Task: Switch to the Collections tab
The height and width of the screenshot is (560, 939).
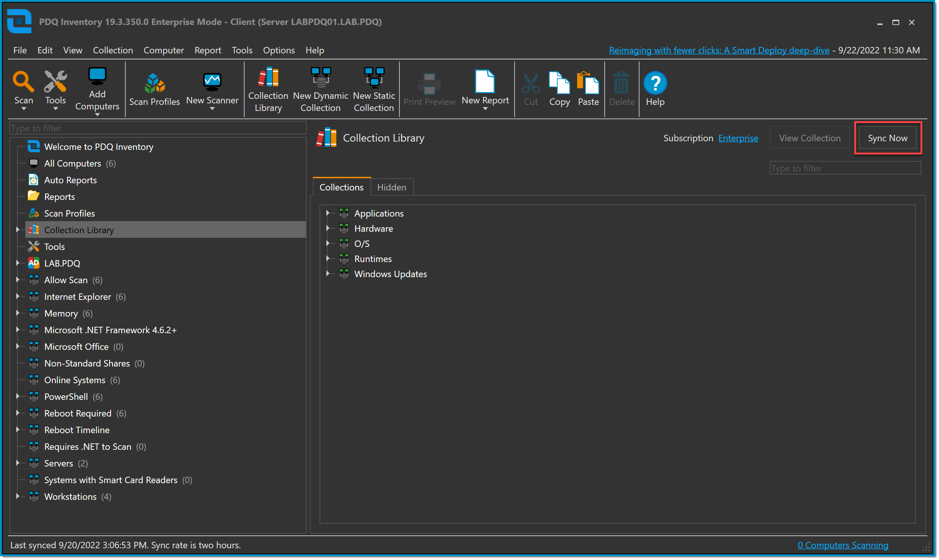Action: 342,187
